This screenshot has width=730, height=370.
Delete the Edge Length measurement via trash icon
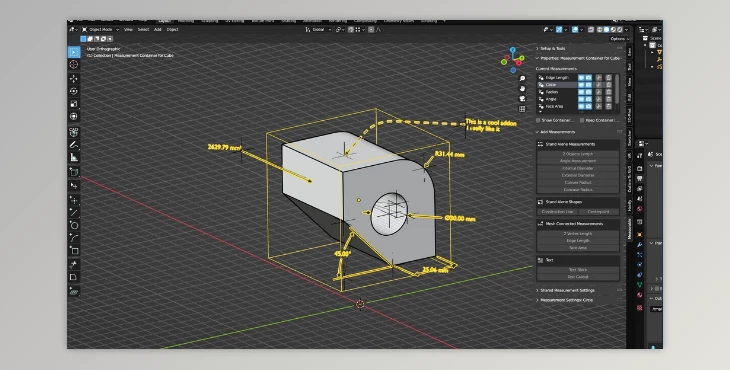pos(608,78)
